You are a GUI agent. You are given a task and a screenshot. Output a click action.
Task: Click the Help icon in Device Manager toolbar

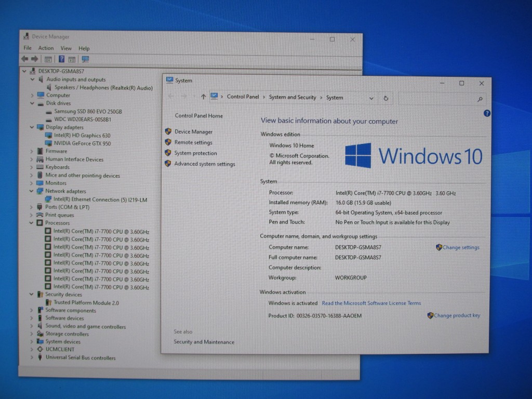point(61,59)
